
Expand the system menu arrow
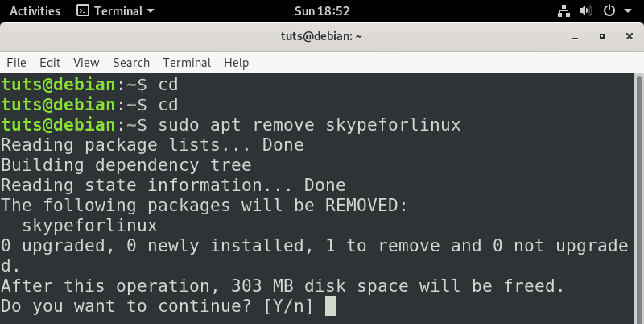626,11
